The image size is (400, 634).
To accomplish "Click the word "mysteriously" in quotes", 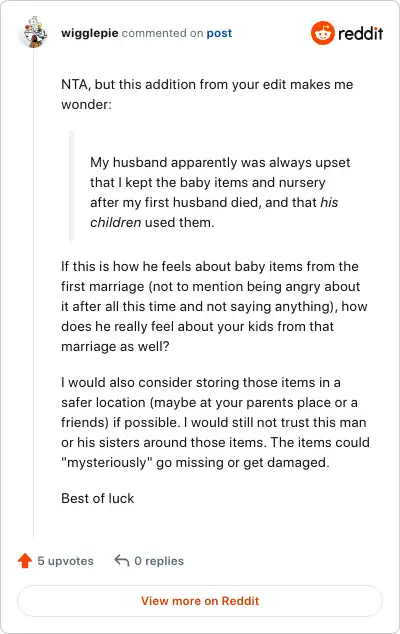I will tap(107, 462).
